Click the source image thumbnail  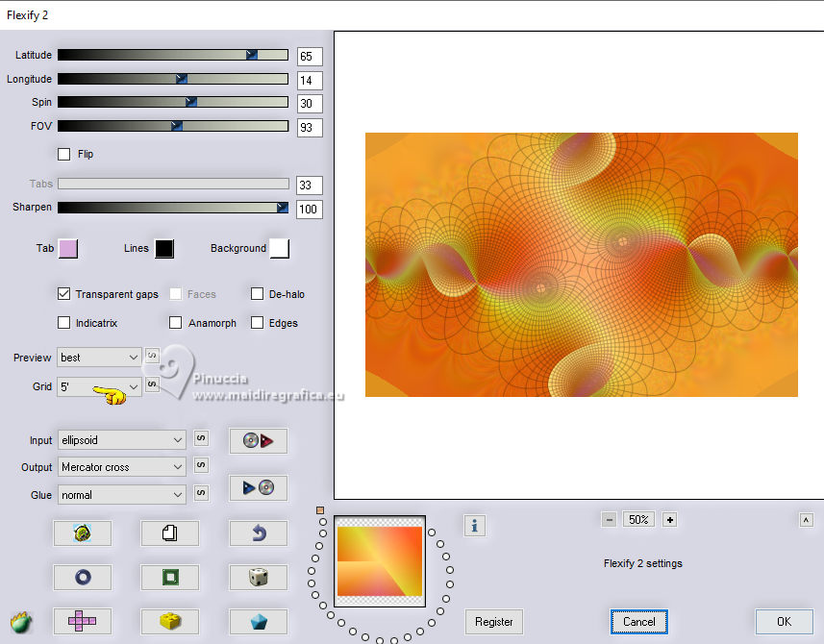click(x=380, y=561)
